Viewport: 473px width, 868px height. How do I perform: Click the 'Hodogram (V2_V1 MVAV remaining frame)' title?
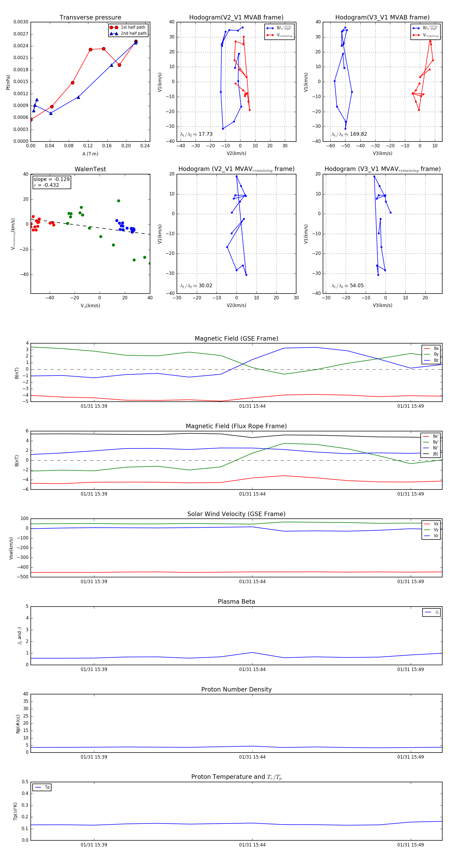click(x=236, y=169)
